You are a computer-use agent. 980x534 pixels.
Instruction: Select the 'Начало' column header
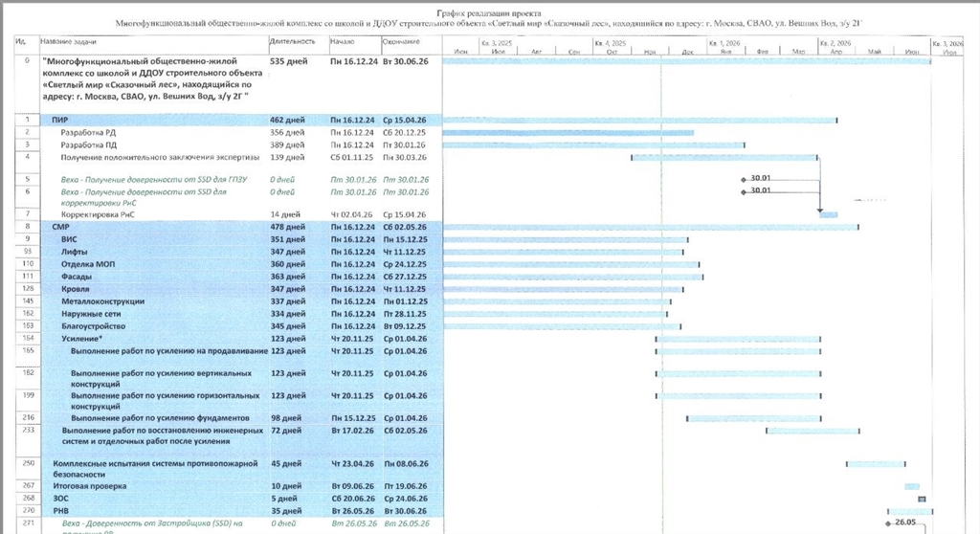pos(343,42)
